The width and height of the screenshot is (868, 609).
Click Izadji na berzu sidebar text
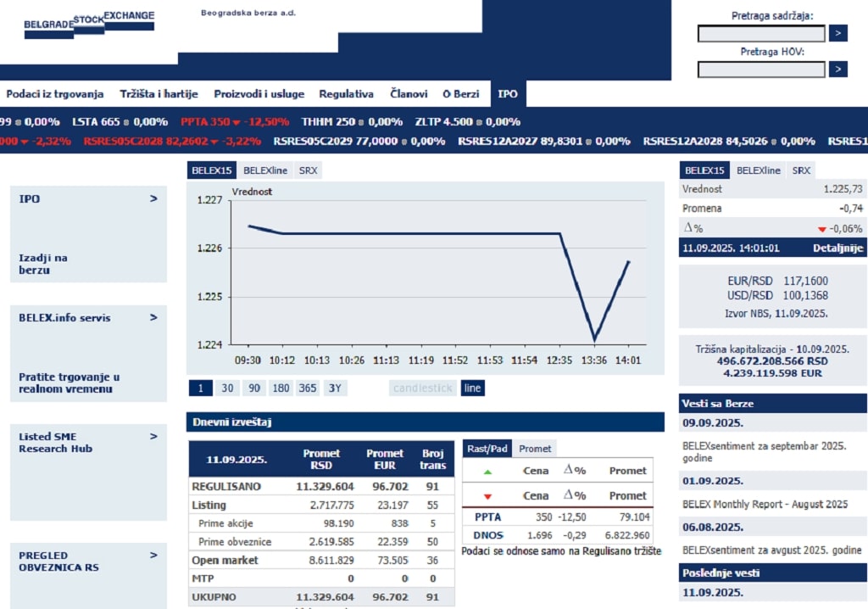click(43, 264)
